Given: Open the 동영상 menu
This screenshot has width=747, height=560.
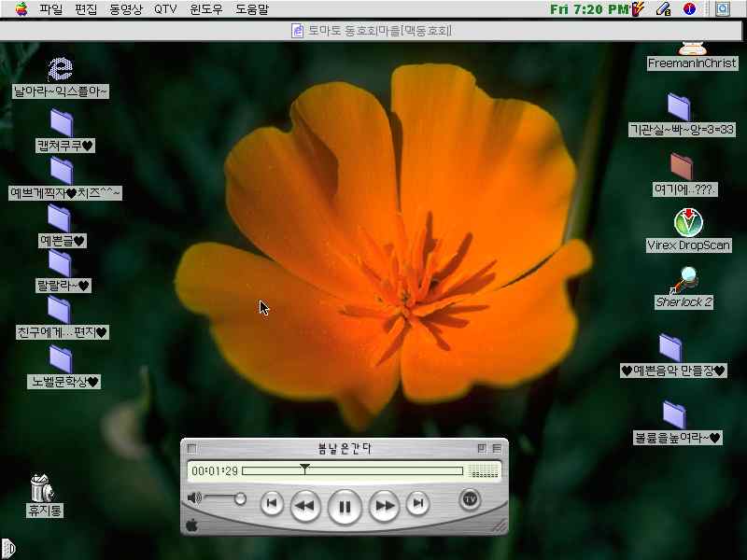Looking at the screenshot, I should [x=127, y=9].
